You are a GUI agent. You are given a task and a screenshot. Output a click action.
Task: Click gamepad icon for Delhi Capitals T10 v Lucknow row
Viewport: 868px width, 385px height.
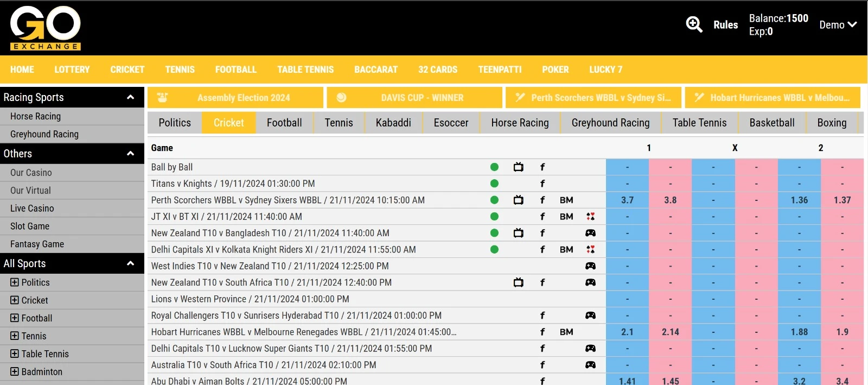pyautogui.click(x=590, y=348)
